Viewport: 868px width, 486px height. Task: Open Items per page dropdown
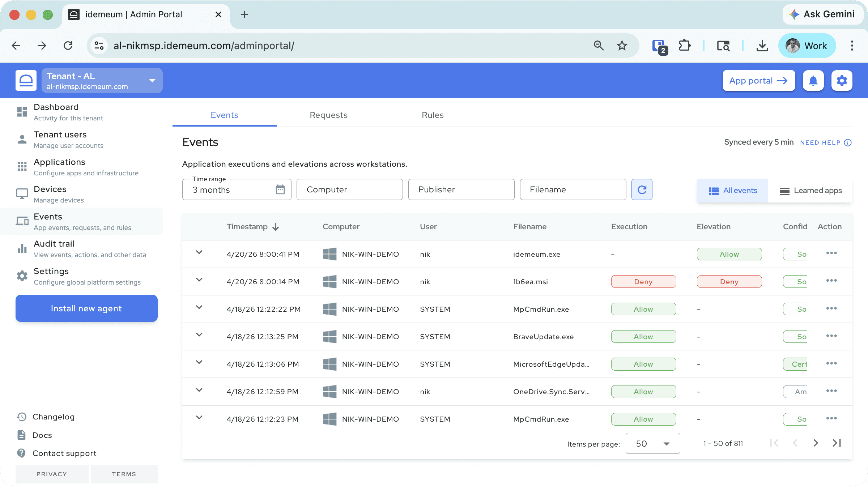click(652, 443)
